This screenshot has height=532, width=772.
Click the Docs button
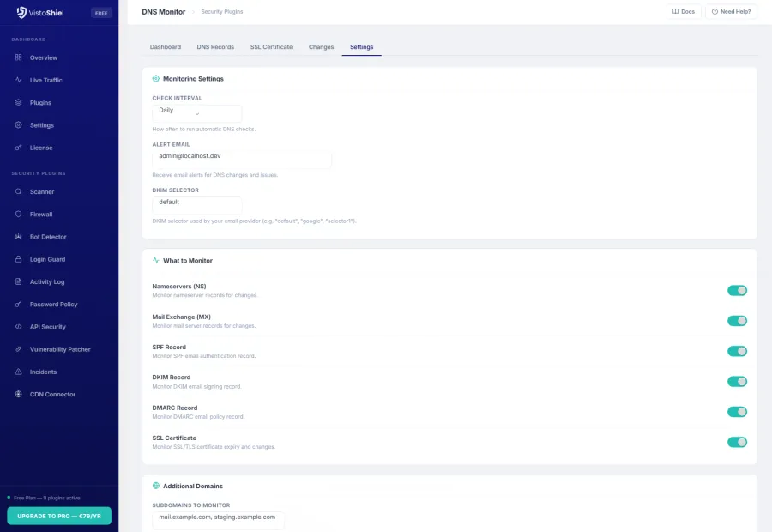pos(684,11)
